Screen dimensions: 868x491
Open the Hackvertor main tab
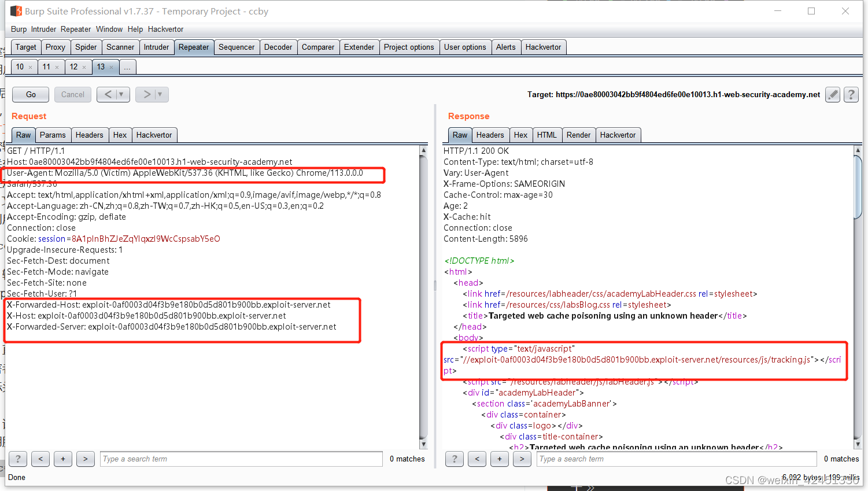tap(544, 47)
